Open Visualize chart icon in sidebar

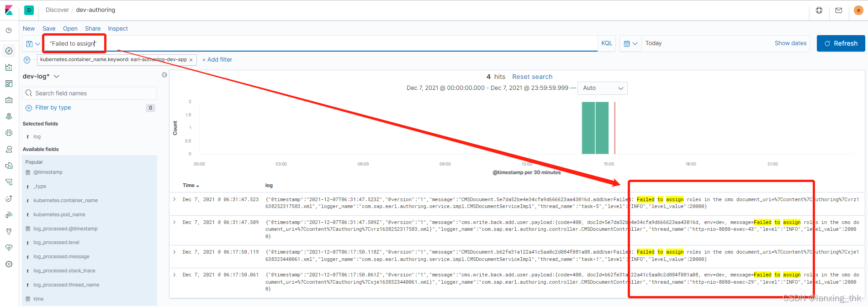[x=9, y=67]
